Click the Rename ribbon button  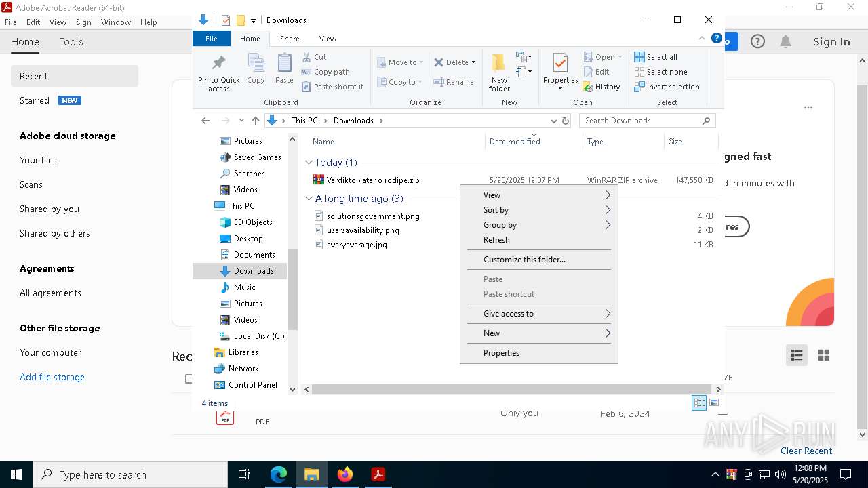(x=454, y=82)
